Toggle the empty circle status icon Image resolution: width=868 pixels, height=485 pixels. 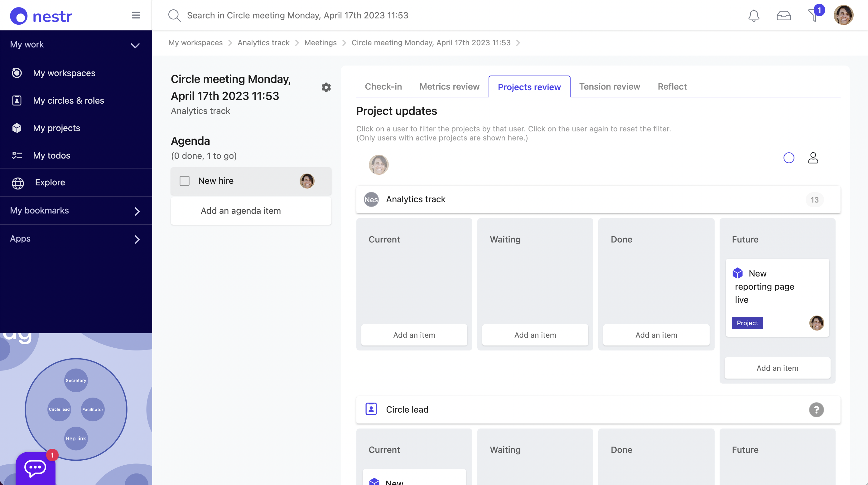(x=789, y=157)
